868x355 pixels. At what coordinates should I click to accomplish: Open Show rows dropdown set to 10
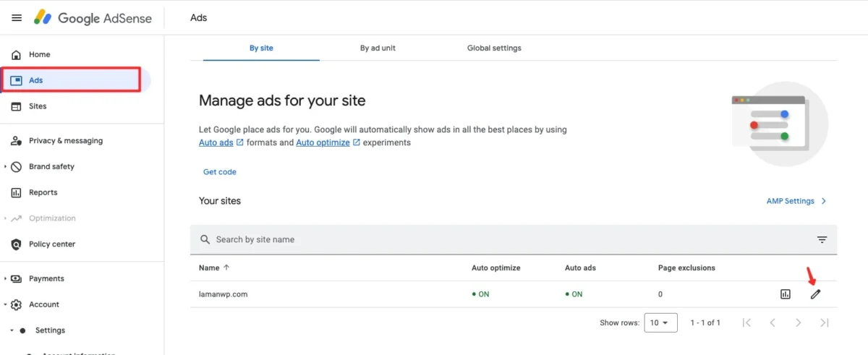pyautogui.click(x=660, y=322)
